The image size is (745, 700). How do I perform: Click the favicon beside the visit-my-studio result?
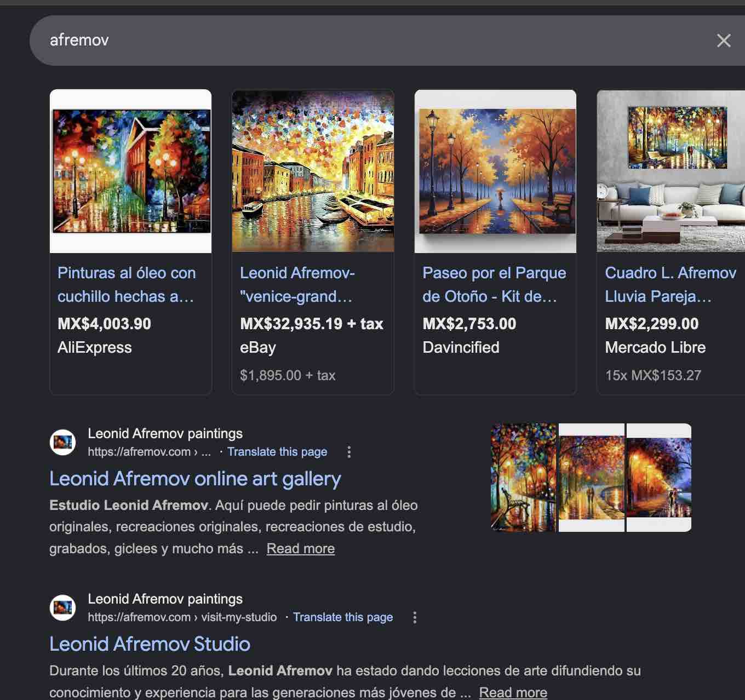click(x=63, y=607)
